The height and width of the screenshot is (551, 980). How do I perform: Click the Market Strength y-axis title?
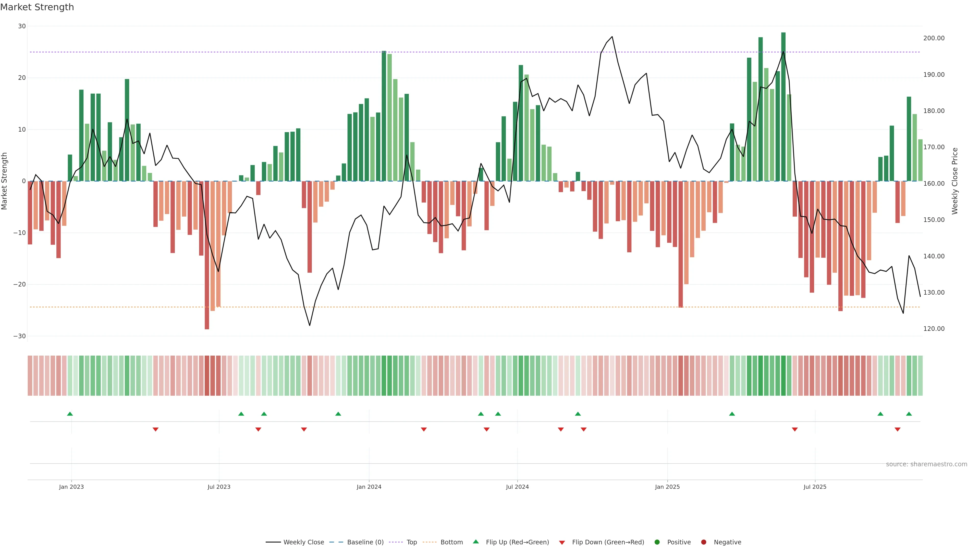[5, 181]
